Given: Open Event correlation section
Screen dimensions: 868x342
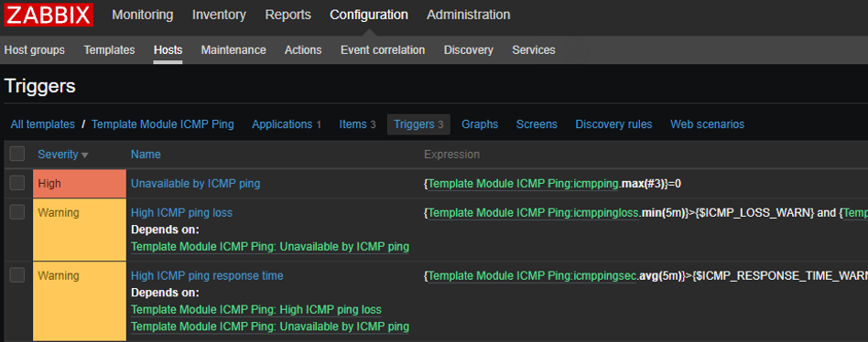Looking at the screenshot, I should (x=383, y=50).
